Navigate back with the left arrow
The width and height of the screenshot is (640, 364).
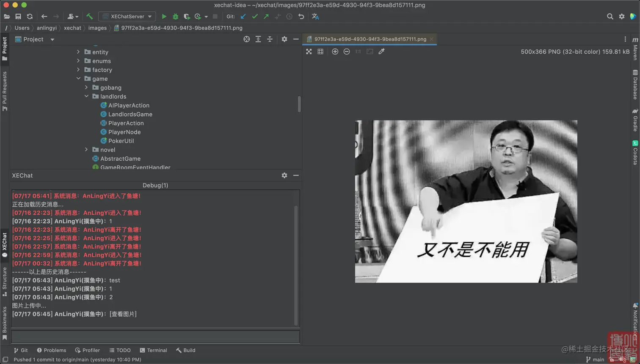pyautogui.click(x=44, y=16)
